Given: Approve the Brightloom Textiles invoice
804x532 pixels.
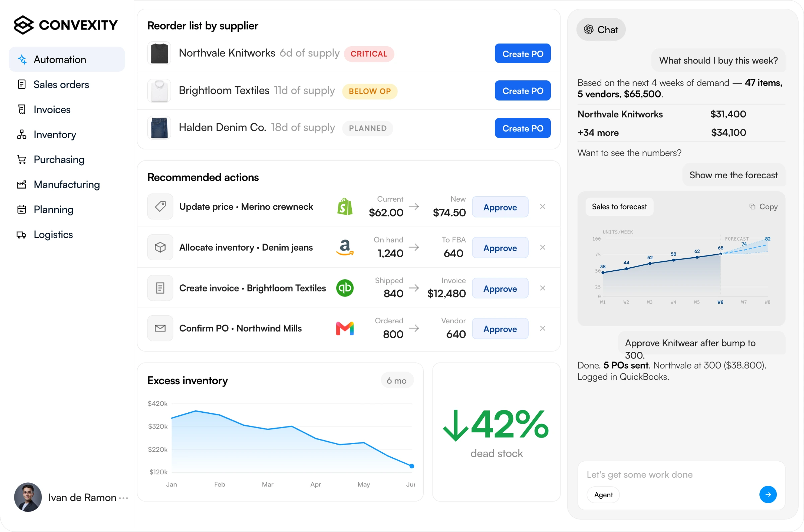Looking at the screenshot, I should [x=500, y=288].
